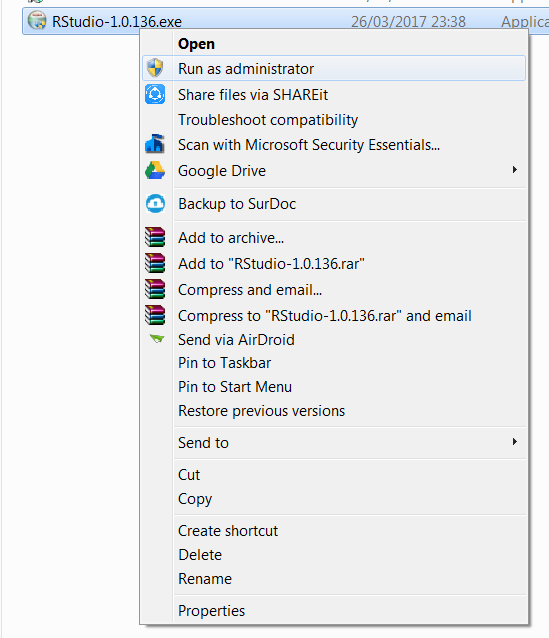Select Create shortcut
549x638 pixels.
(x=334, y=531)
